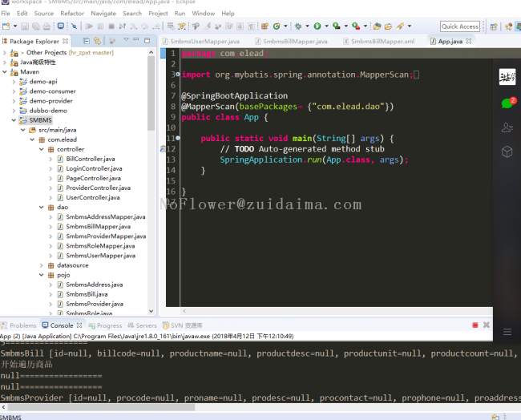Collapse the SMBMS project node

click(14, 120)
